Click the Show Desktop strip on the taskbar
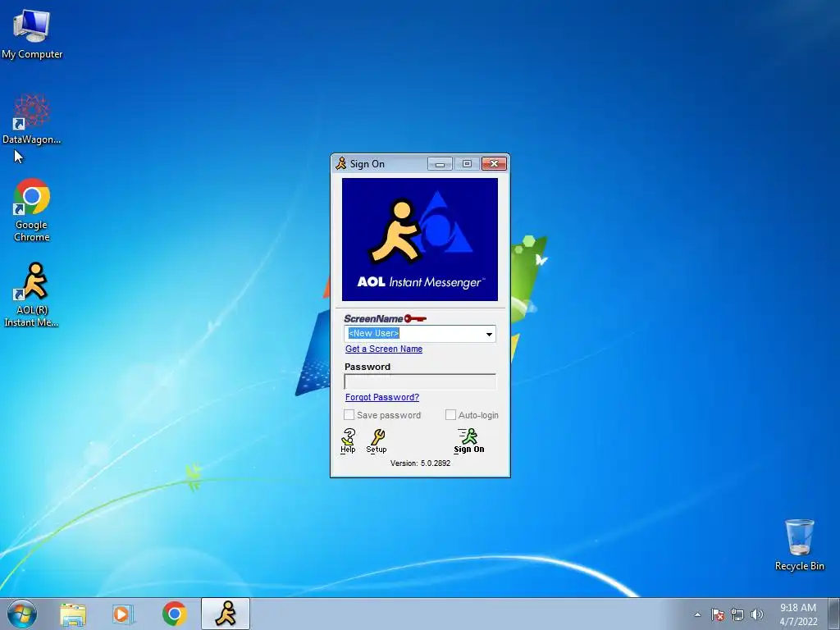 coord(834,614)
